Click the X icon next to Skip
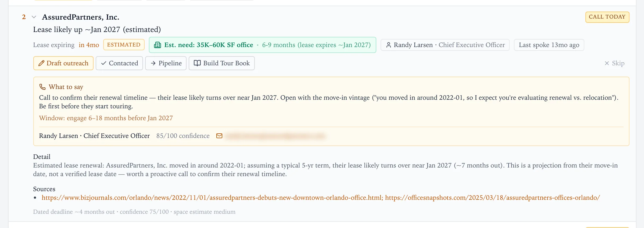Screen dimensions: 644x228 pyautogui.click(x=607, y=63)
